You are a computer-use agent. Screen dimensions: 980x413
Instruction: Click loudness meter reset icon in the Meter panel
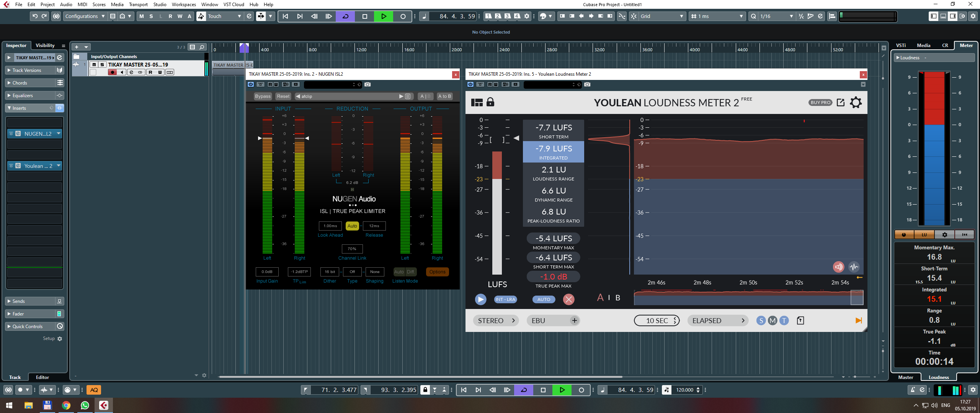[965, 234]
